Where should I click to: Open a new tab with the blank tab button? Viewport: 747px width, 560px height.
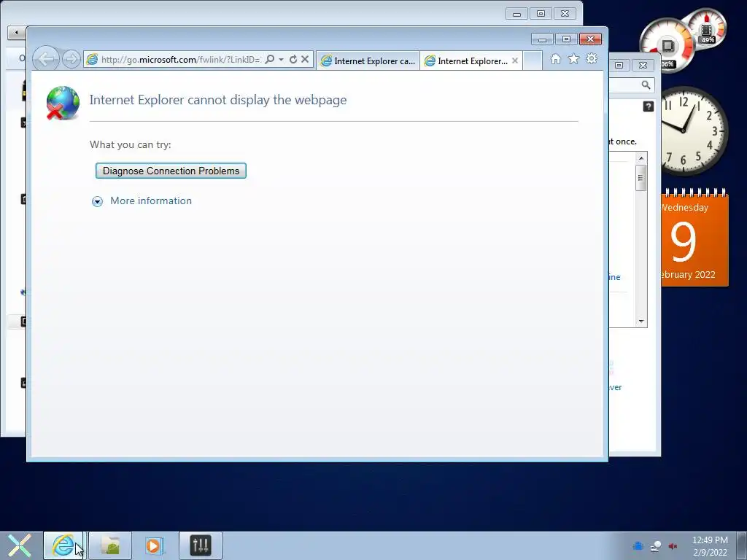[x=533, y=61]
